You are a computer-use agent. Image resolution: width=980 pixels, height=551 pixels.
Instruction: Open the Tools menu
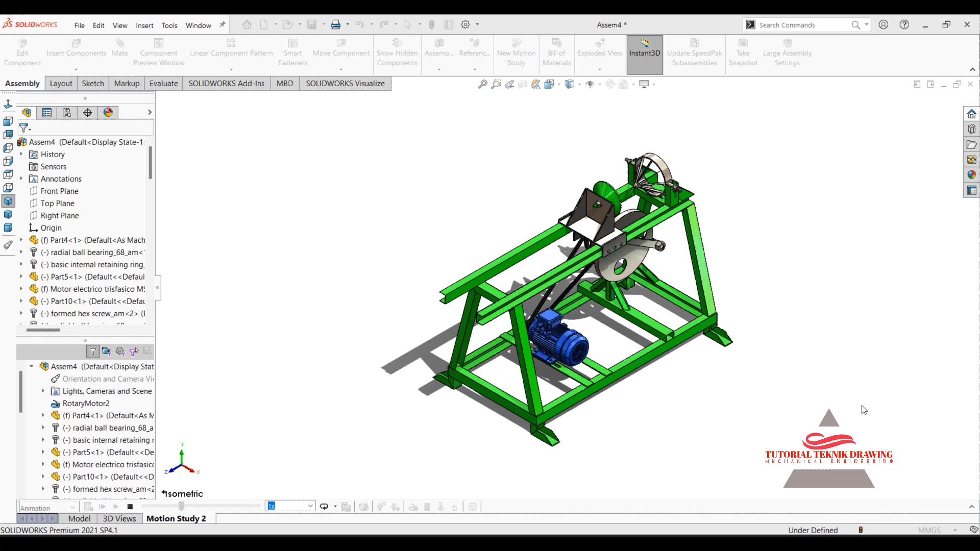[x=169, y=25]
